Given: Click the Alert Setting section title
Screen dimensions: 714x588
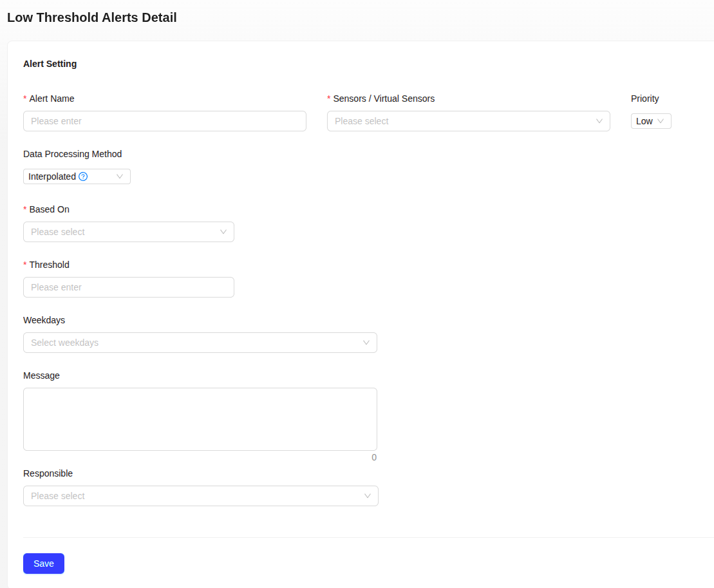Looking at the screenshot, I should click(50, 64).
